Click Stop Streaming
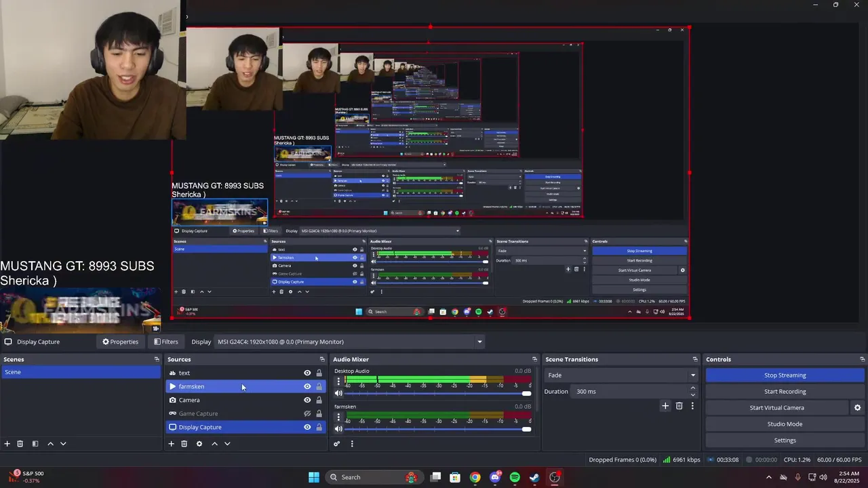 coord(785,375)
